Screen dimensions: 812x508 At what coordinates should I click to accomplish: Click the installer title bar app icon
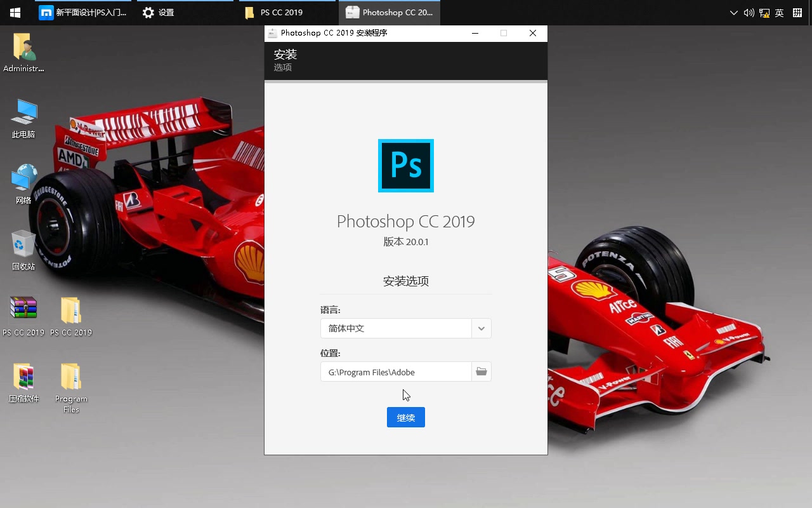[x=273, y=33]
